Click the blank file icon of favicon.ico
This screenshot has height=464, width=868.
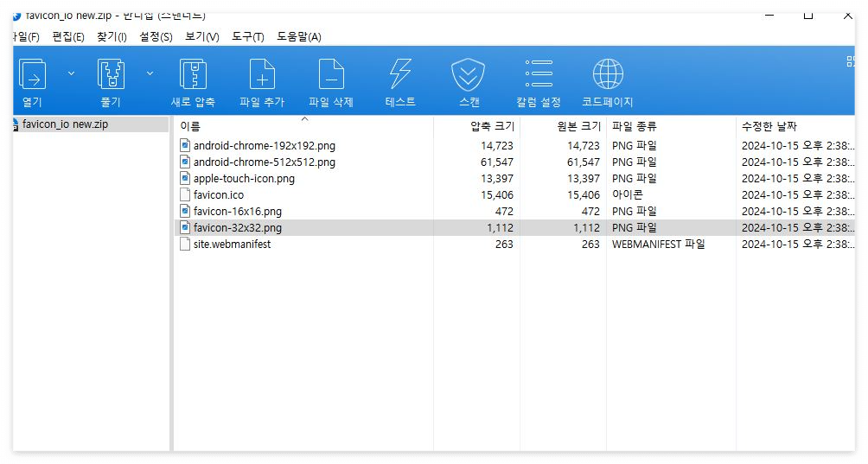pyautogui.click(x=185, y=194)
